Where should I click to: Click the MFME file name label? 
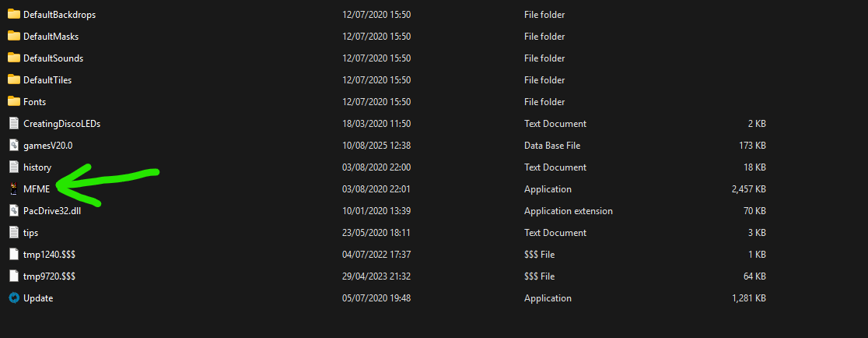coord(37,189)
